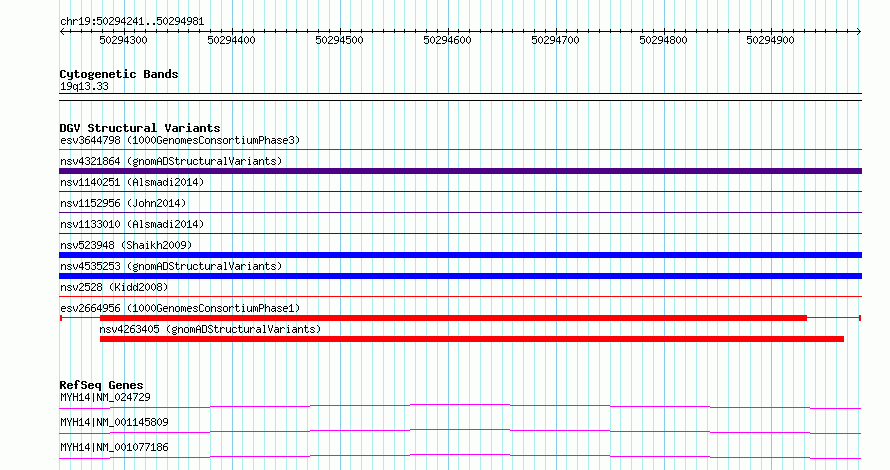Open nsv2528 Kidd2008 label
Image resolution: width=890 pixels, height=470 pixels.
114,287
